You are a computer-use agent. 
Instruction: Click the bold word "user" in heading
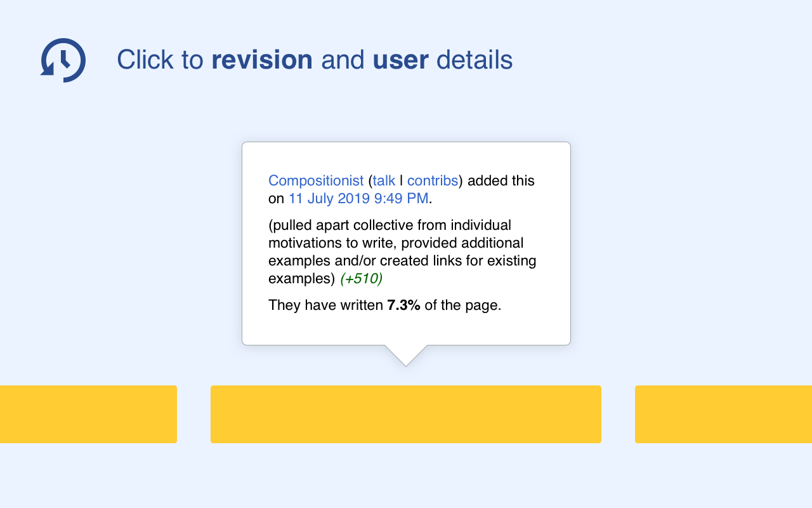coord(400,60)
